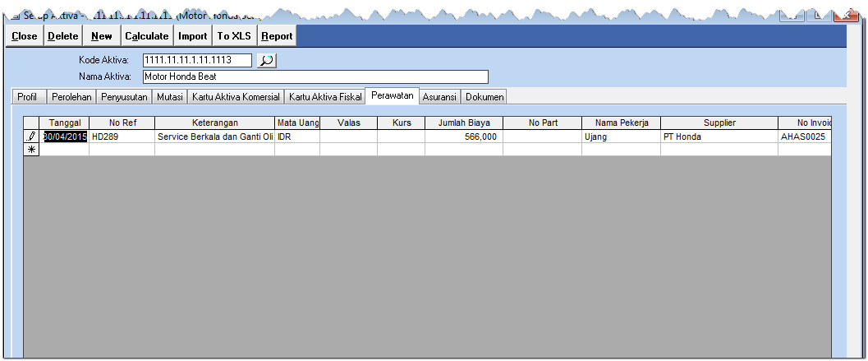Click the asterisk new row marker

pos(32,150)
